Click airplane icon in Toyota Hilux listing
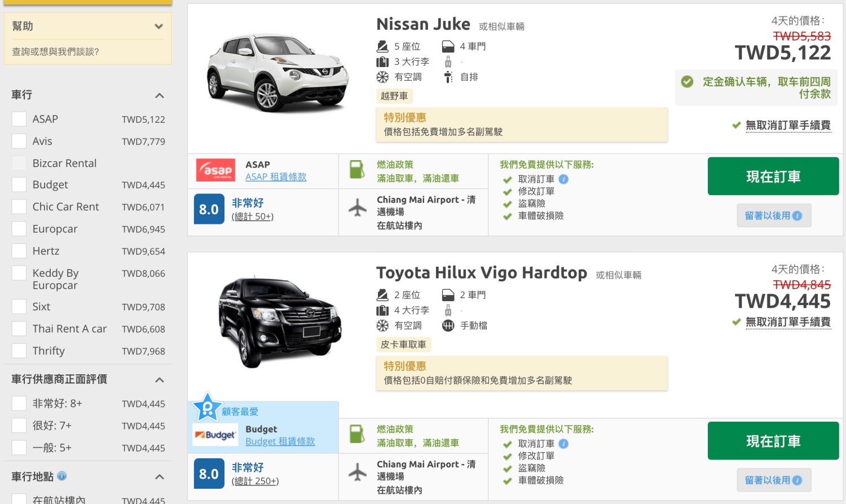846x504 pixels. click(x=358, y=472)
